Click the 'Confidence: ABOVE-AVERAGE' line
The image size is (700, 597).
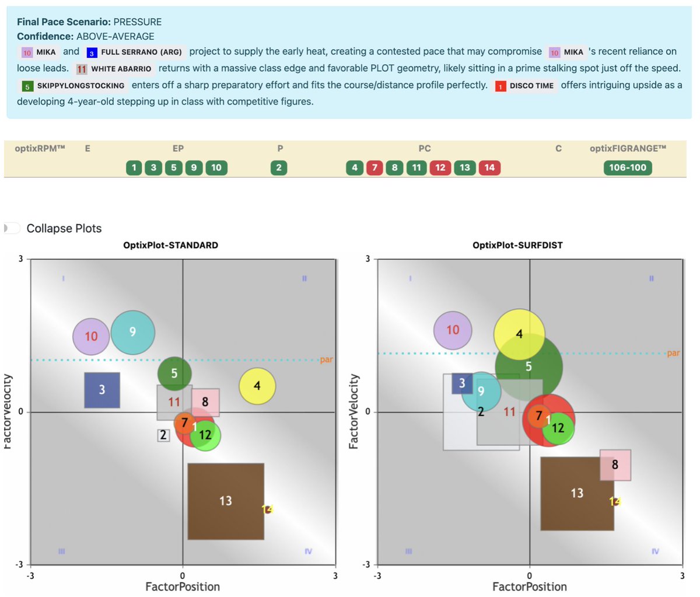pos(85,36)
